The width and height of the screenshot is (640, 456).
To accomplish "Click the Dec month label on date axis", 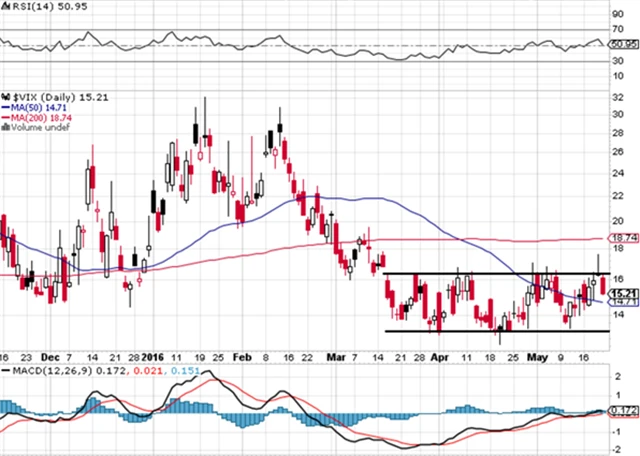I will [50, 358].
